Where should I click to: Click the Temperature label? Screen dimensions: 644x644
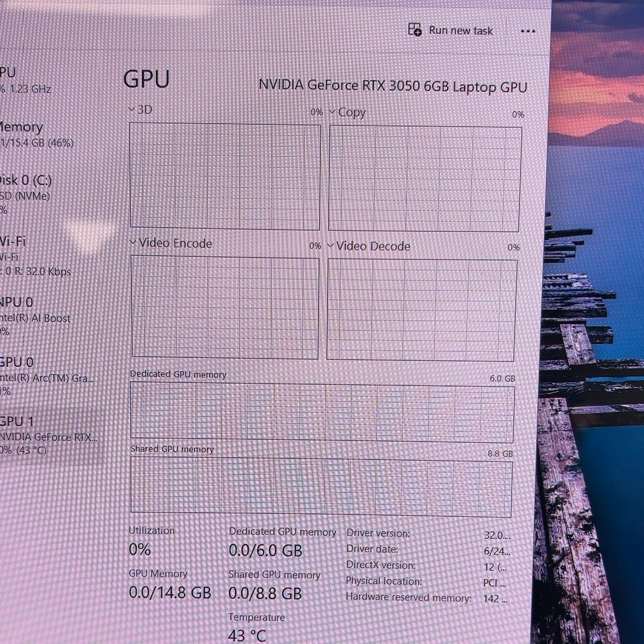(x=256, y=617)
